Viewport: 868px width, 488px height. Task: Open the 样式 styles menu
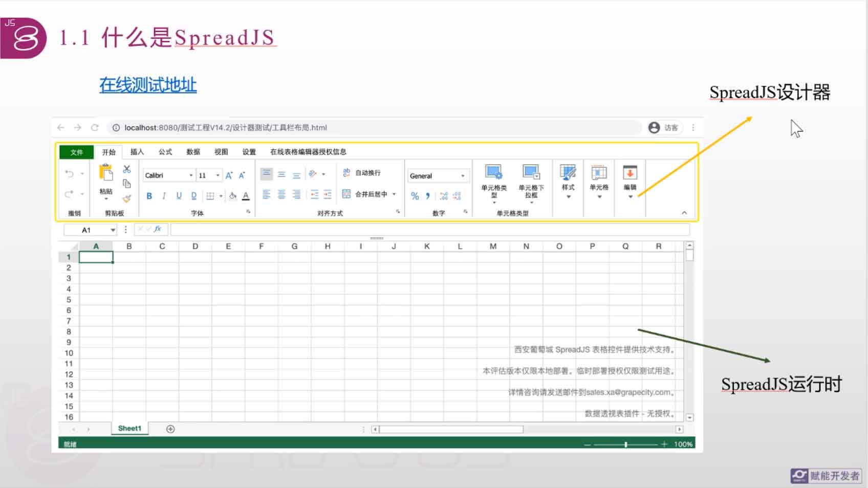click(568, 182)
